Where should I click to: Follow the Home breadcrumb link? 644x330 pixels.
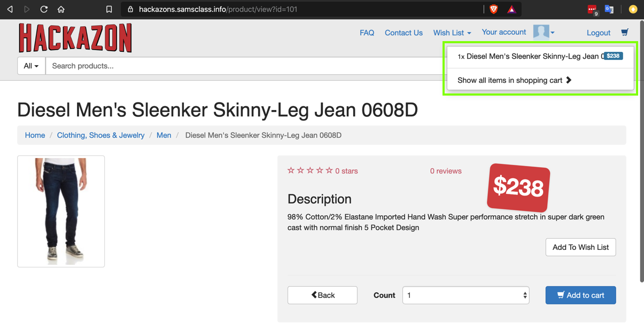pyautogui.click(x=35, y=135)
